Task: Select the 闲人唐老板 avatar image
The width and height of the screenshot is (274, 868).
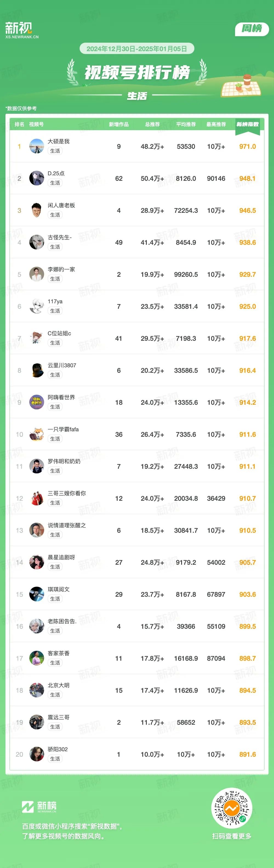Action: tap(36, 210)
